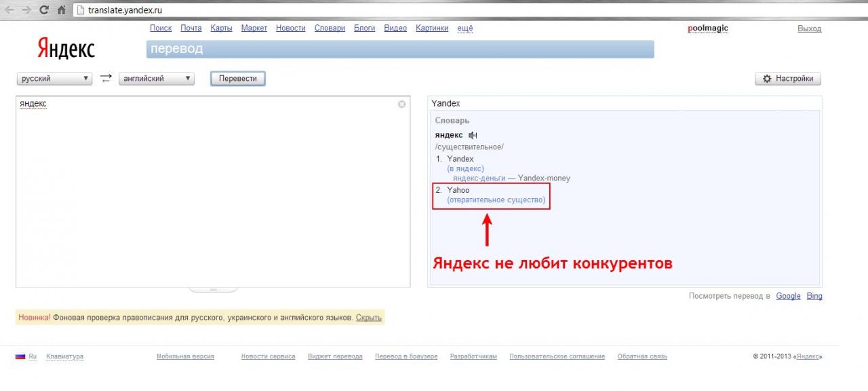
Task: View translation in Google link
Action: pyautogui.click(x=788, y=296)
